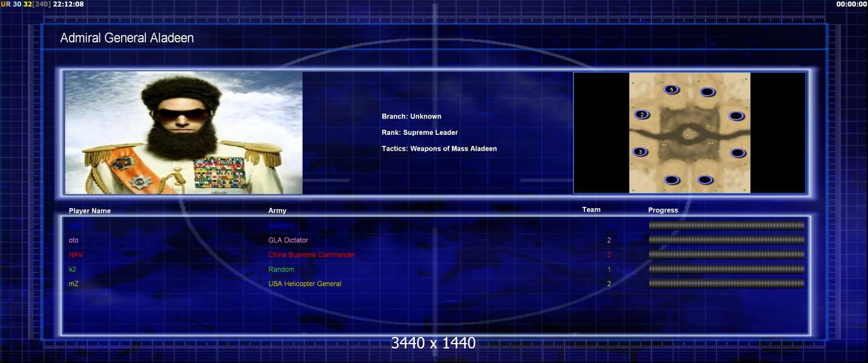
Task: Click the progress bar in k2's row
Action: point(727,269)
